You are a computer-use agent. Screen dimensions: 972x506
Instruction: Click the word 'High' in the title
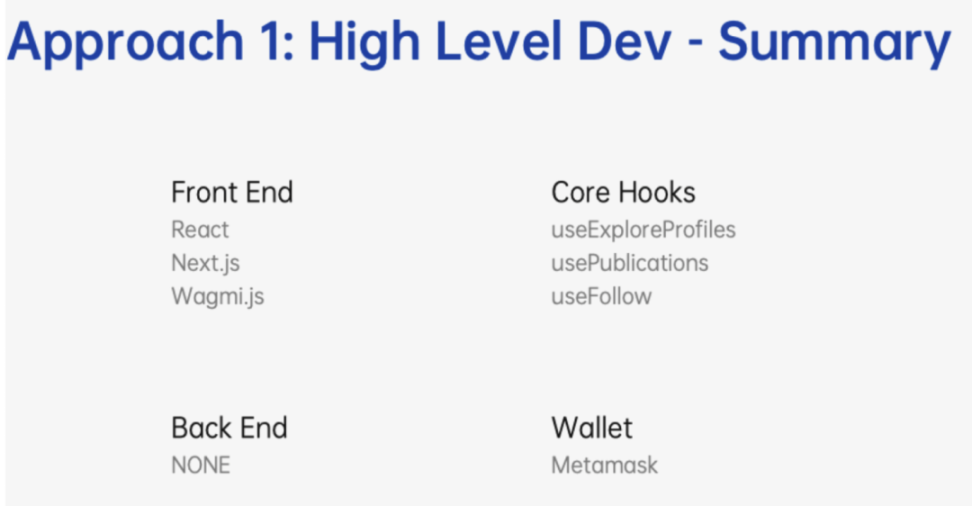(x=364, y=43)
